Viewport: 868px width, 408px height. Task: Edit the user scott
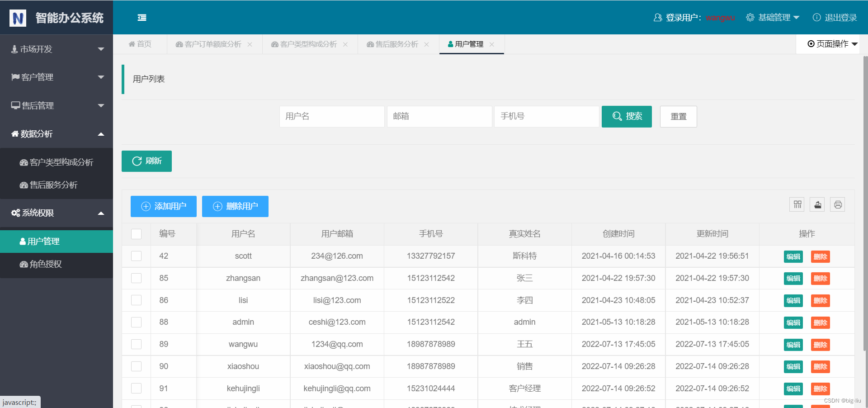point(793,257)
